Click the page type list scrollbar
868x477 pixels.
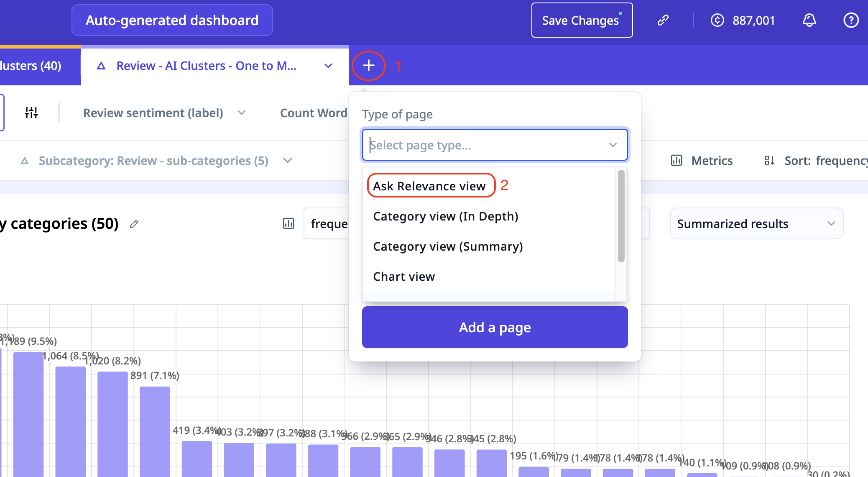click(x=621, y=216)
